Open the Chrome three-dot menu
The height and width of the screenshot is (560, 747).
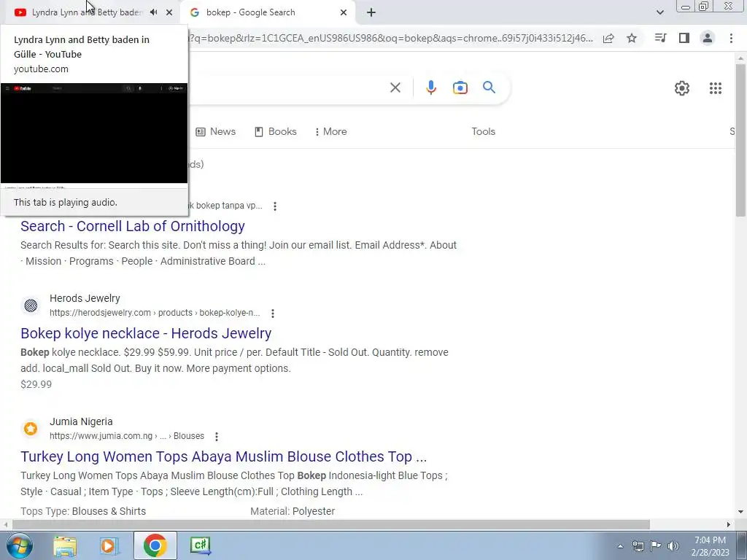coord(731,38)
